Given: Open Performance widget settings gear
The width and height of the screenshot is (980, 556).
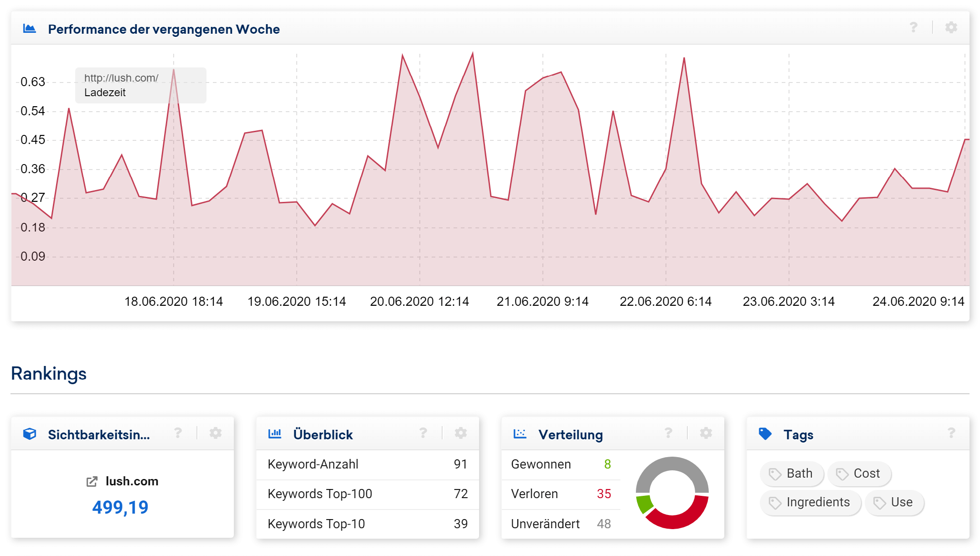Looking at the screenshot, I should pos(951,28).
